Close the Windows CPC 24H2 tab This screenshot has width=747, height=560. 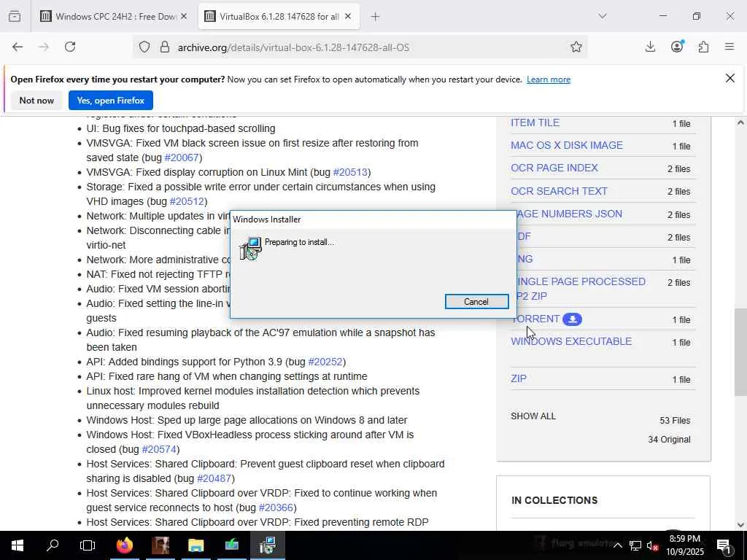184,16
